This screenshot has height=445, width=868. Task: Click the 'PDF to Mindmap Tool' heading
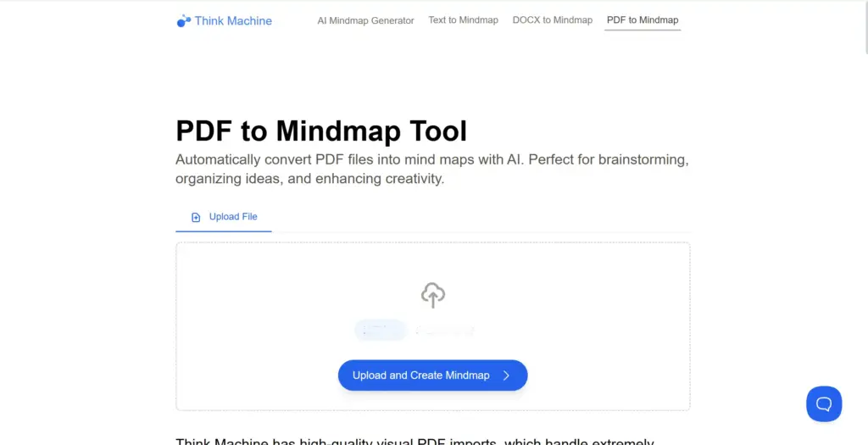tap(321, 131)
